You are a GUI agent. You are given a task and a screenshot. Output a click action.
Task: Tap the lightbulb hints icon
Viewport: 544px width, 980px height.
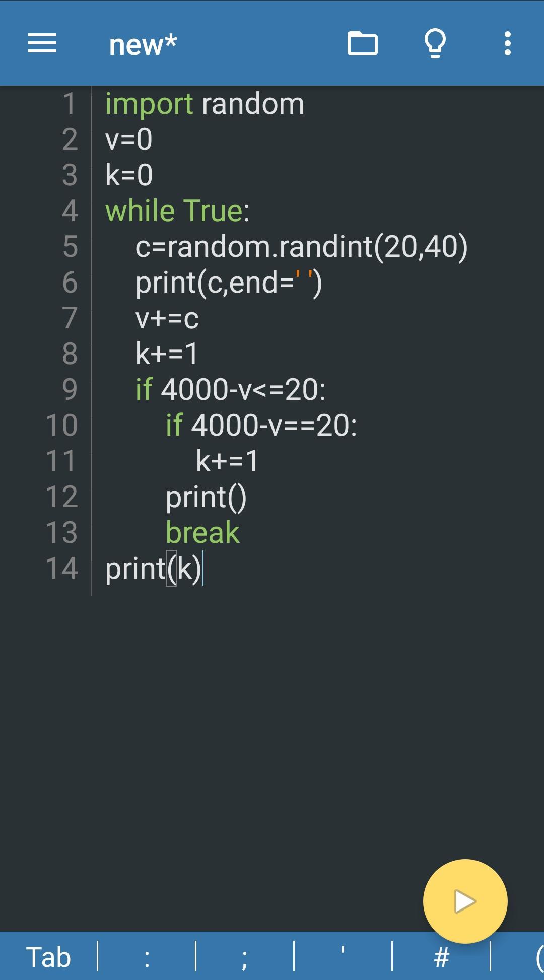coord(435,43)
